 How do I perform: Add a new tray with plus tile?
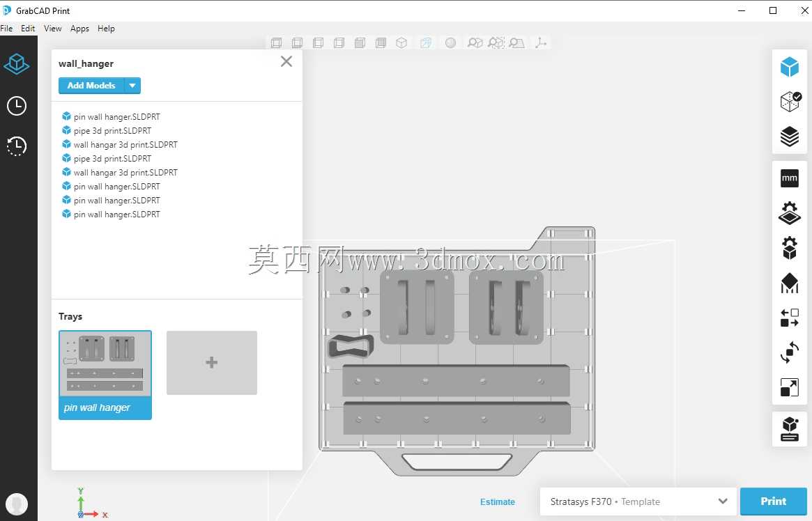(x=212, y=363)
